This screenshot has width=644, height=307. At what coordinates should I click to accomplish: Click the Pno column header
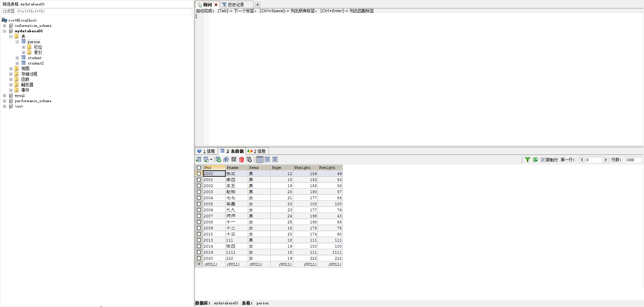click(x=214, y=168)
